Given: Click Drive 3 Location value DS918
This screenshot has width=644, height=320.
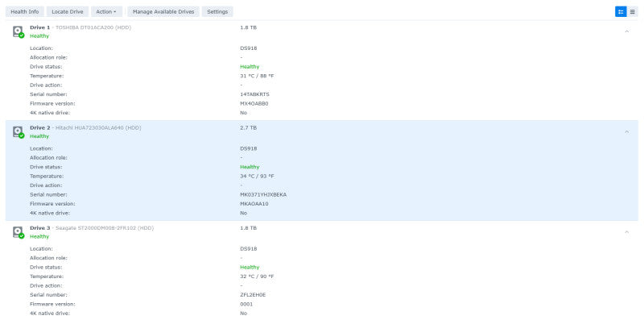Looking at the screenshot, I should pos(249,249).
